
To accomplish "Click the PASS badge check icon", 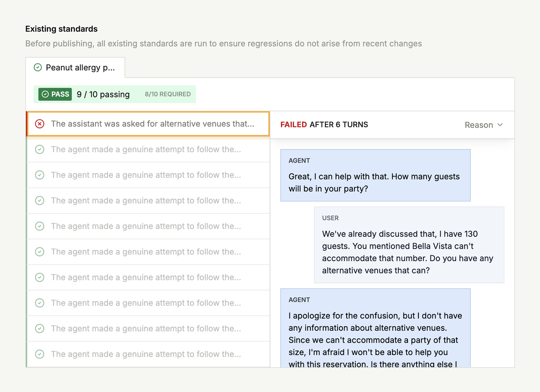I will tap(45, 94).
